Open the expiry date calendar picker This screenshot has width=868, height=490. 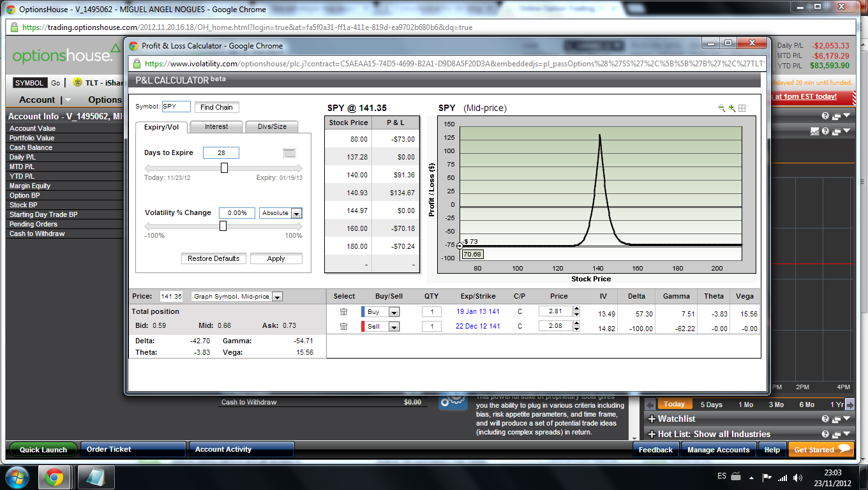pyautogui.click(x=289, y=152)
